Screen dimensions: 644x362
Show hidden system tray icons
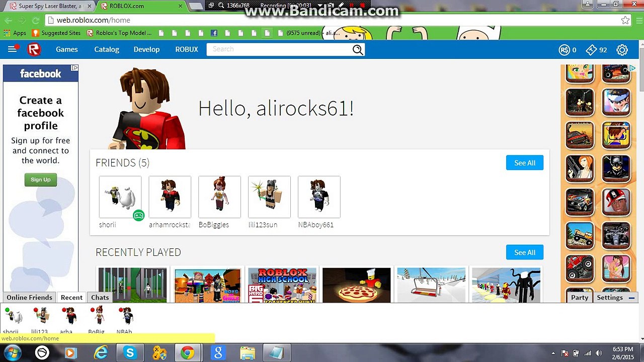pyautogui.click(x=553, y=353)
